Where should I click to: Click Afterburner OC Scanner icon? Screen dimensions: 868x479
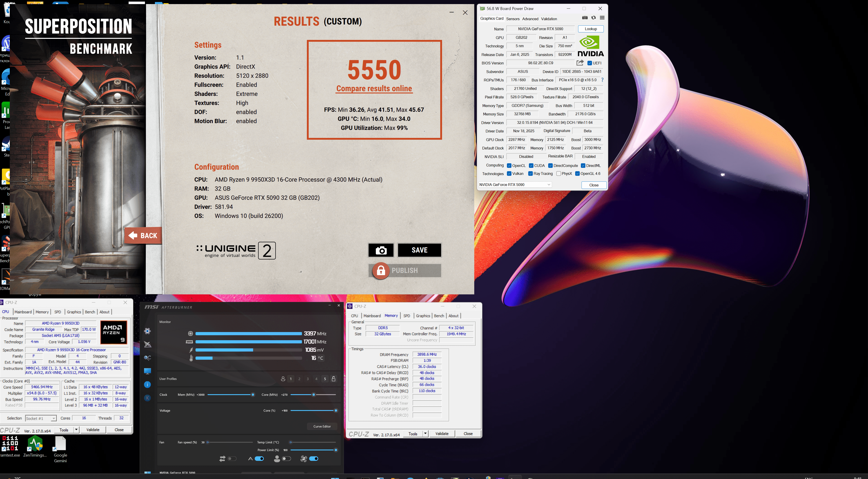point(147,358)
